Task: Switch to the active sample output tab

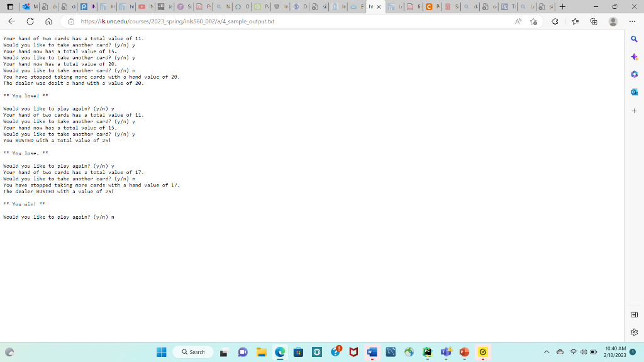Action: click(372, 7)
